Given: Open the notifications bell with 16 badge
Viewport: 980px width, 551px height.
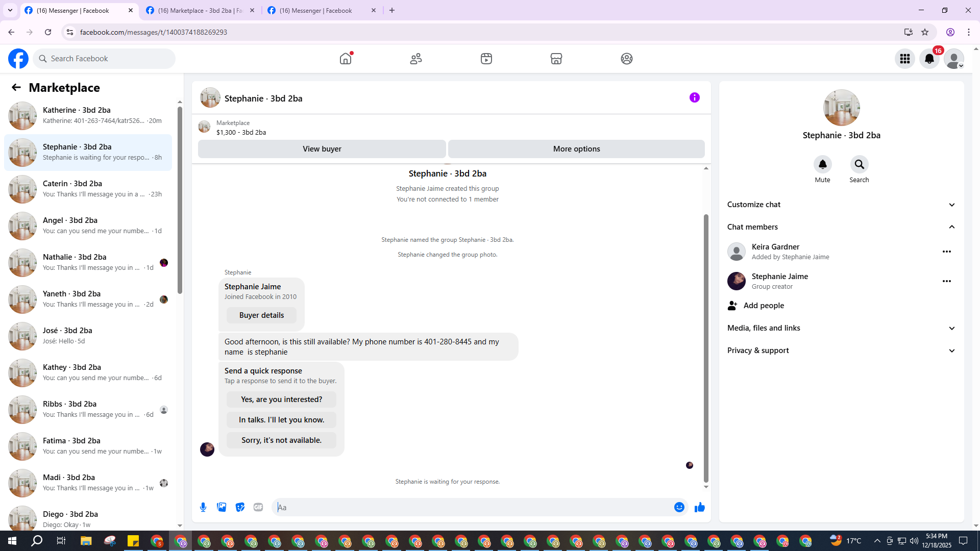Looking at the screenshot, I should pyautogui.click(x=929, y=59).
